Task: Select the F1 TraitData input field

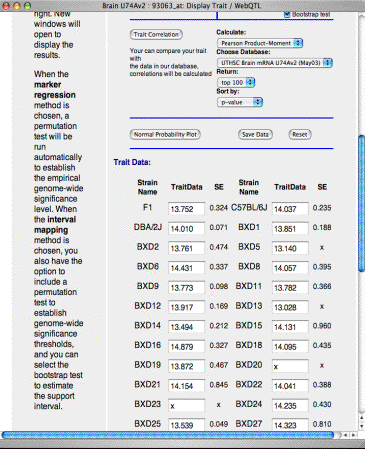Action: [x=186, y=209]
